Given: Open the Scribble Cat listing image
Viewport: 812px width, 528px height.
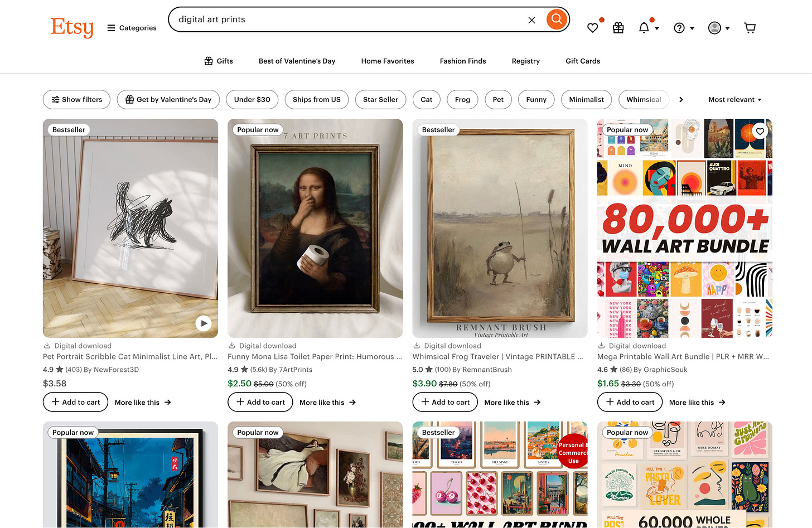Looking at the screenshot, I should [x=130, y=228].
